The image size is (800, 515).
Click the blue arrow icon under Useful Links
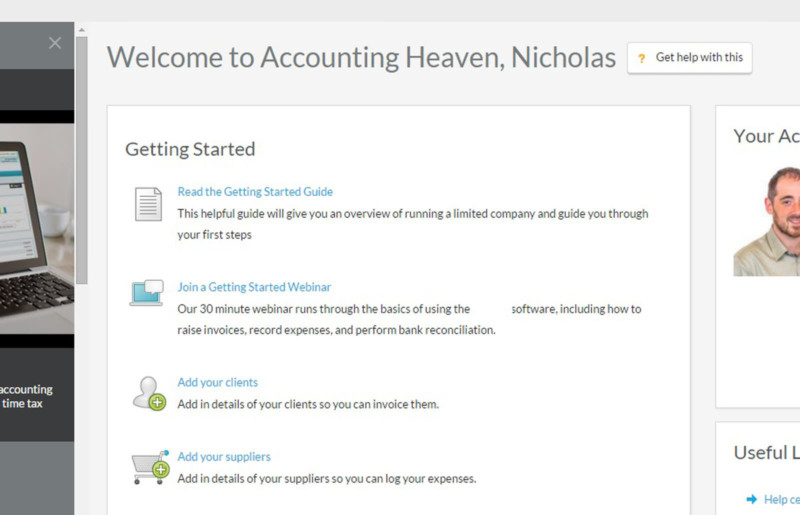752,499
